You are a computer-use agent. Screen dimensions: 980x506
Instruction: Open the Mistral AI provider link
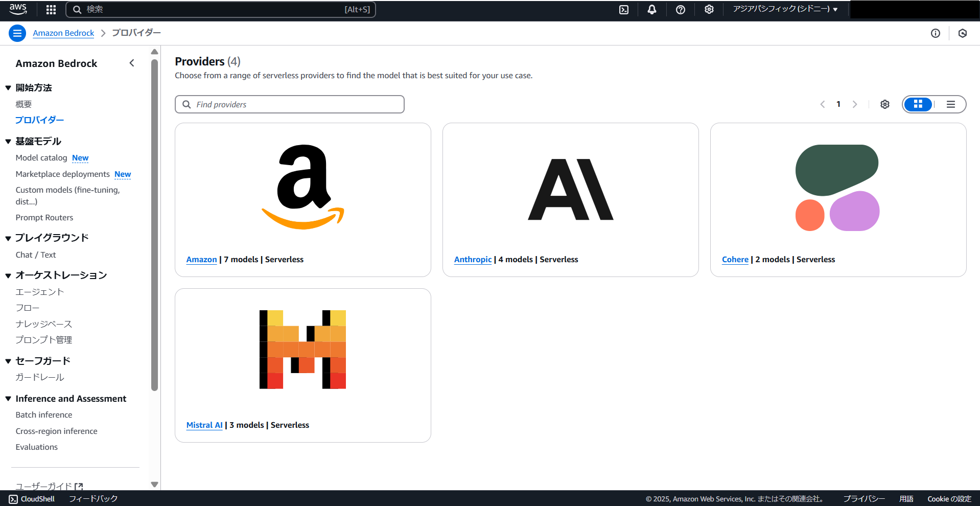point(204,425)
